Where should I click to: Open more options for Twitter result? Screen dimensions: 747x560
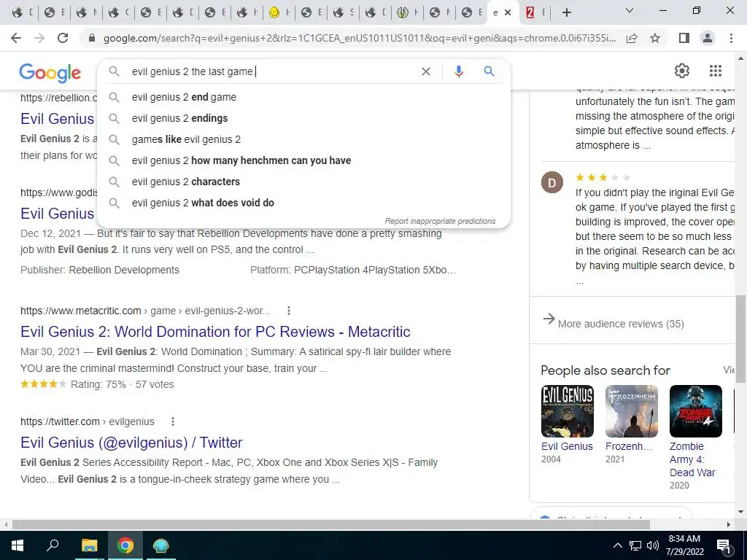(173, 421)
